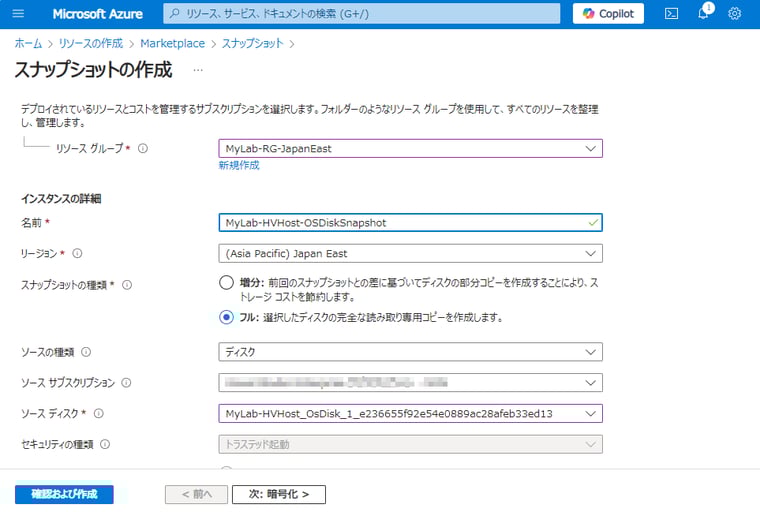Click 次: 暗号化 > button

point(279,494)
